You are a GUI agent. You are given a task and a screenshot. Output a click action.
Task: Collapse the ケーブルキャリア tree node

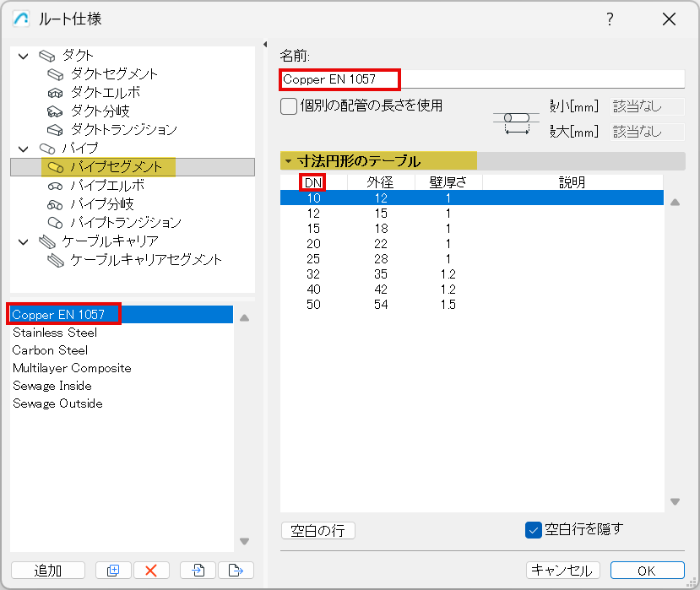point(23,242)
